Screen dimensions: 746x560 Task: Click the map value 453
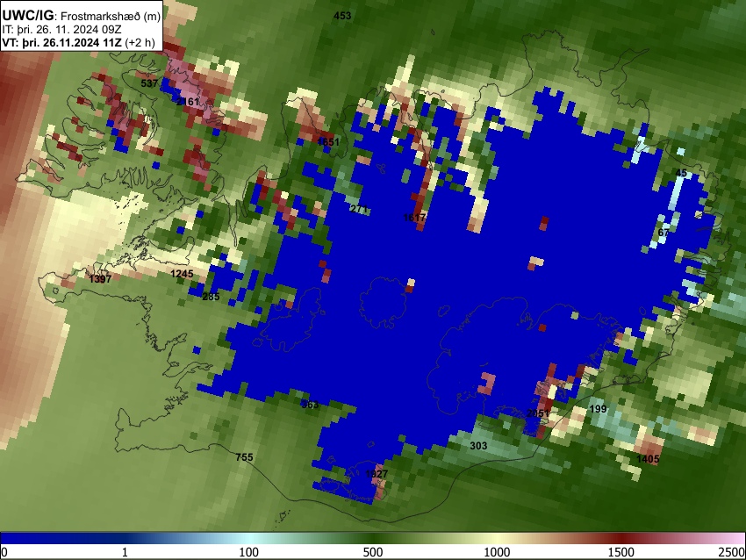342,16
